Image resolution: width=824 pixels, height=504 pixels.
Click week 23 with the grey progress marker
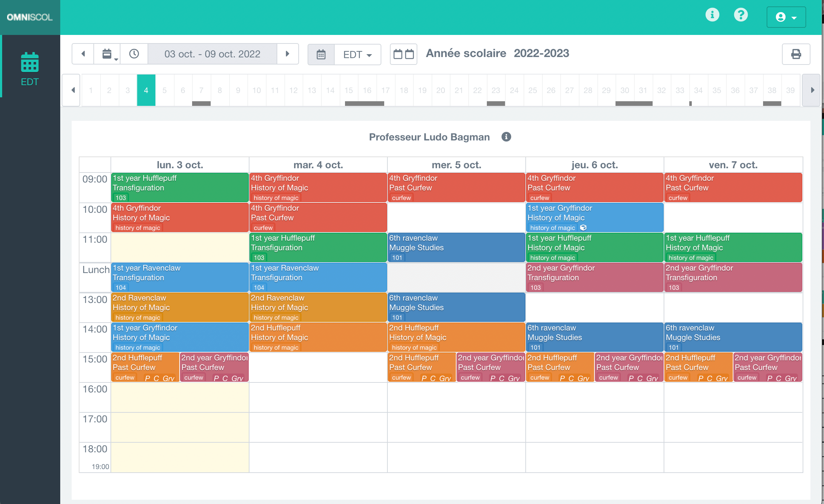[x=496, y=90]
